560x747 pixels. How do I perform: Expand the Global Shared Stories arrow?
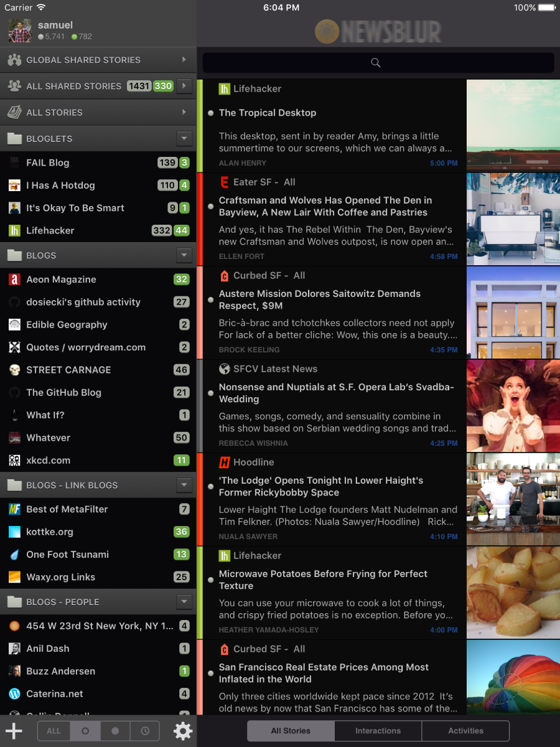pyautogui.click(x=184, y=60)
